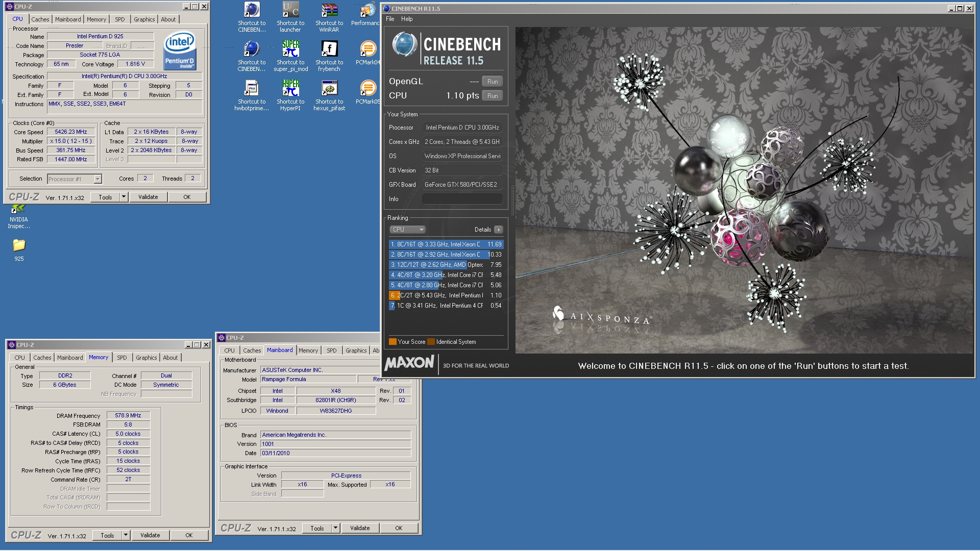The image size is (980, 551).
Task: Click the Bus Speed value 361.75 MHz
Action: point(71,150)
